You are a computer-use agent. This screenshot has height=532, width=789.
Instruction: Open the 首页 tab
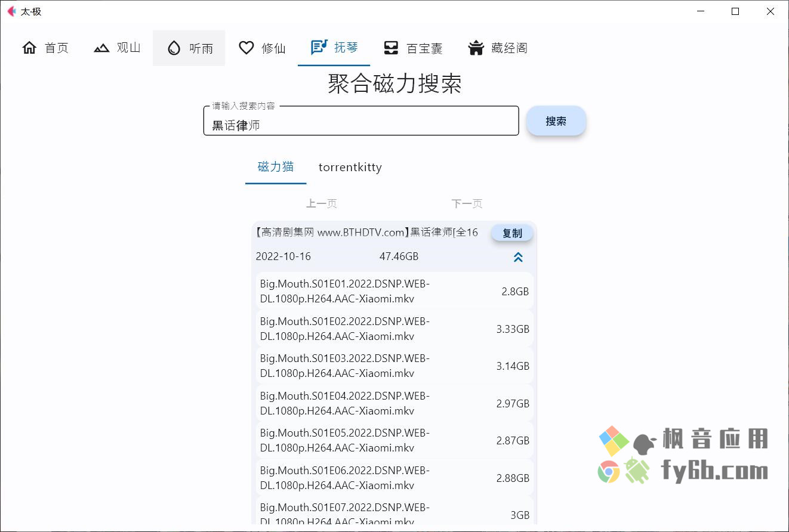coord(45,48)
